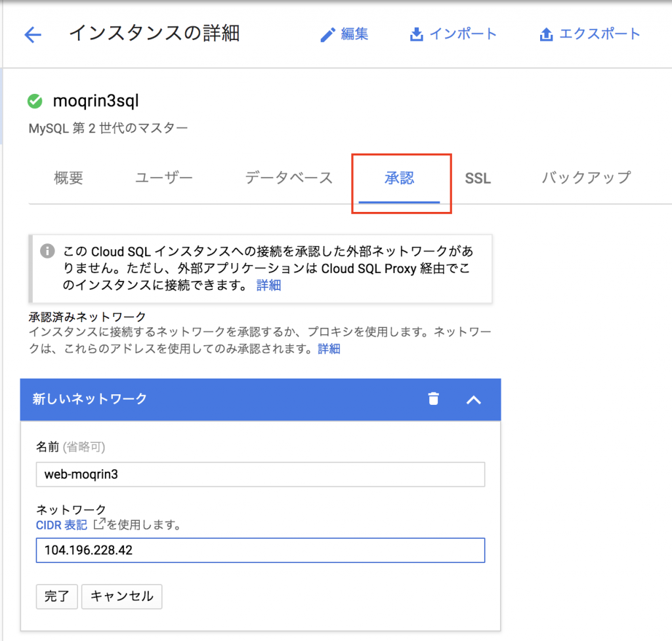This screenshot has height=641, width=672.
Task: Click the moqrin3sql instance name
Action: pos(96,101)
